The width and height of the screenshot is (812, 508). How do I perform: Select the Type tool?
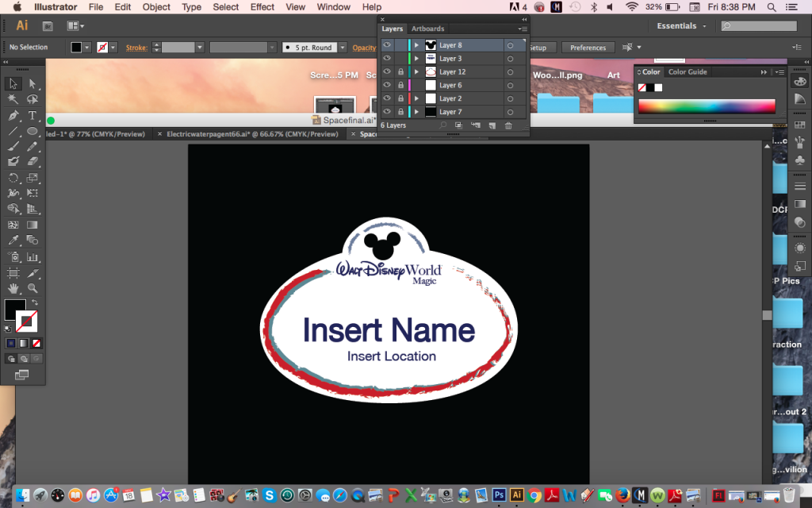(33, 116)
